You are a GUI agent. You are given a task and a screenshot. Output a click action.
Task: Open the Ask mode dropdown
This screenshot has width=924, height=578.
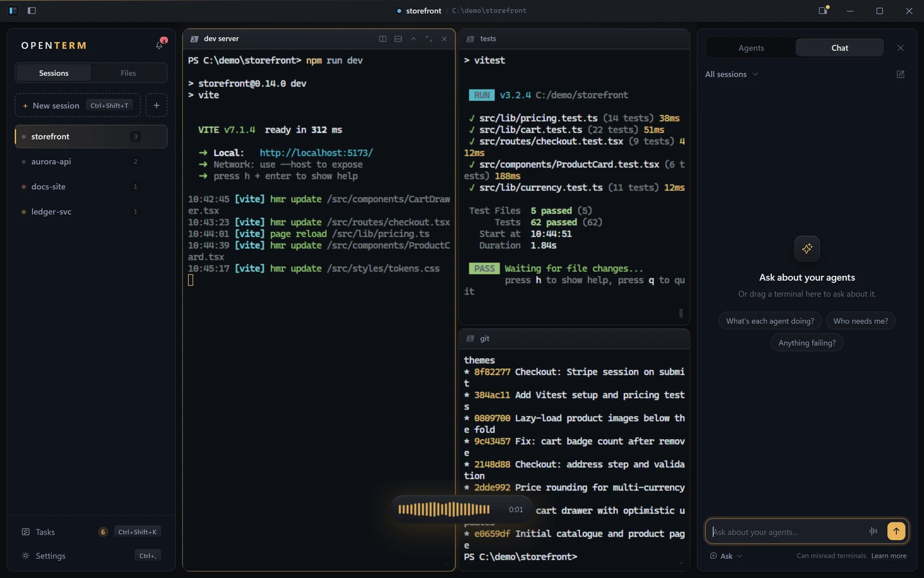tap(726, 556)
